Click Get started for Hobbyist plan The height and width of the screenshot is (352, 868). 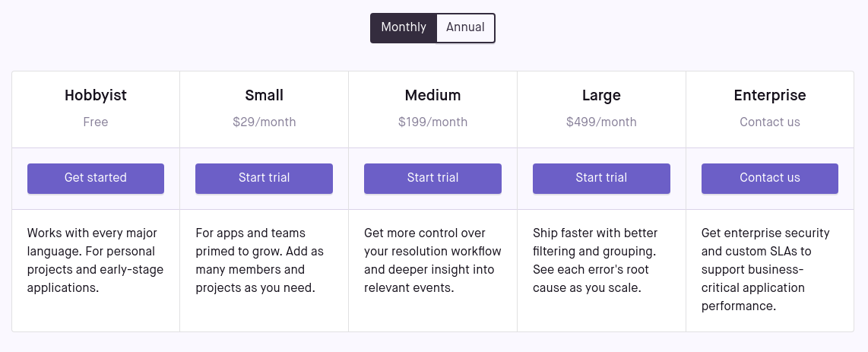[x=96, y=178]
